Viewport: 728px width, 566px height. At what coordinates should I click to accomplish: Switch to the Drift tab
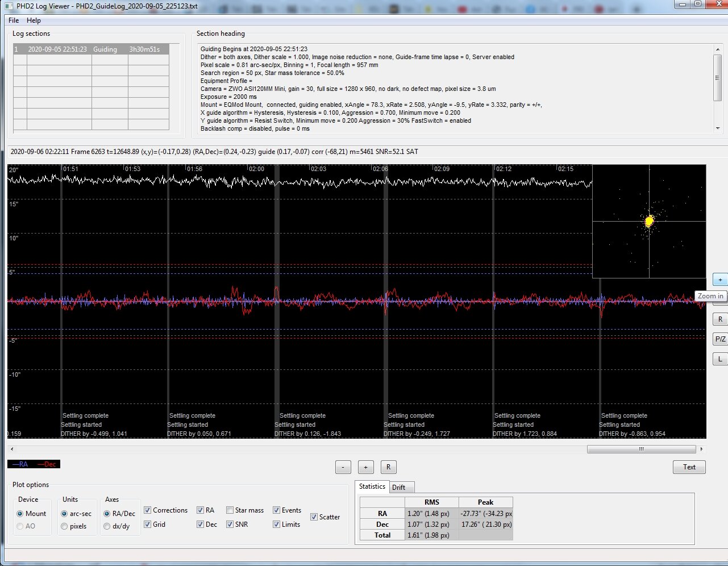tap(399, 488)
